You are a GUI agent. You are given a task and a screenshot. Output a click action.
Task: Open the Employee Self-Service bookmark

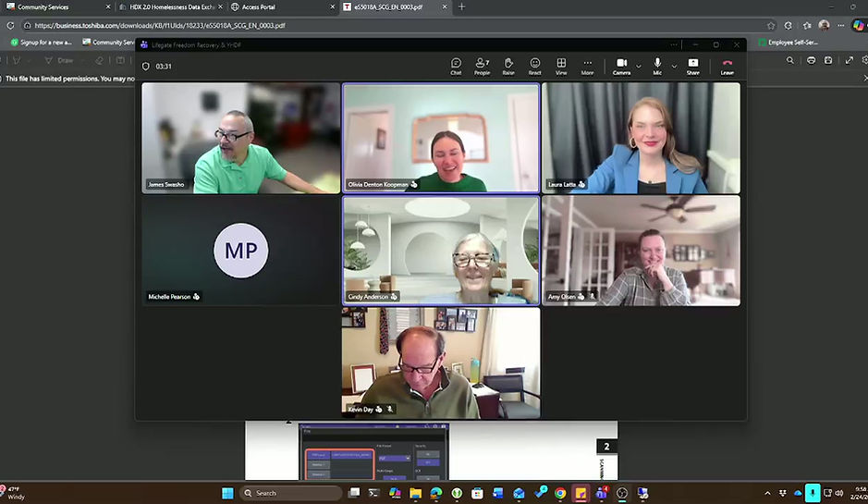pyautogui.click(x=789, y=43)
